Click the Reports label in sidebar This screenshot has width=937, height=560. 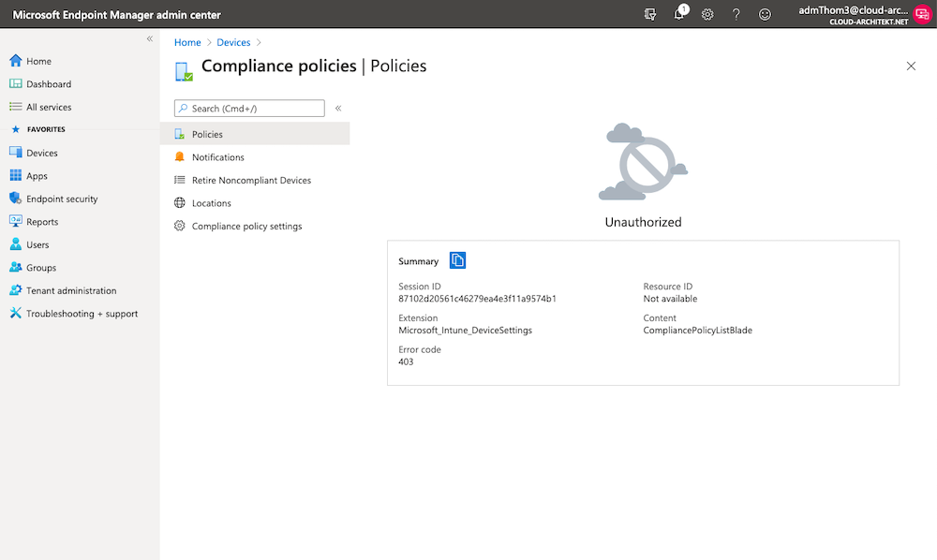pyautogui.click(x=42, y=222)
